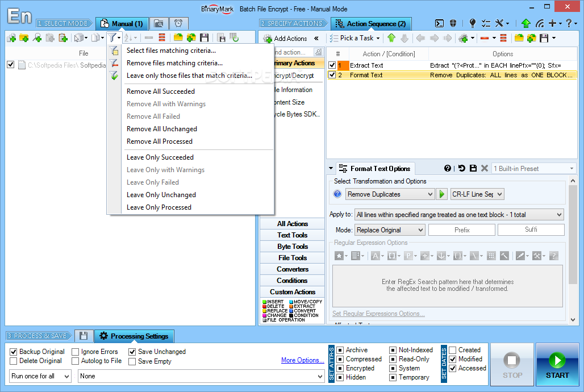The image size is (584, 392).
Task: Enable Save Empty checkbox
Action: click(132, 361)
